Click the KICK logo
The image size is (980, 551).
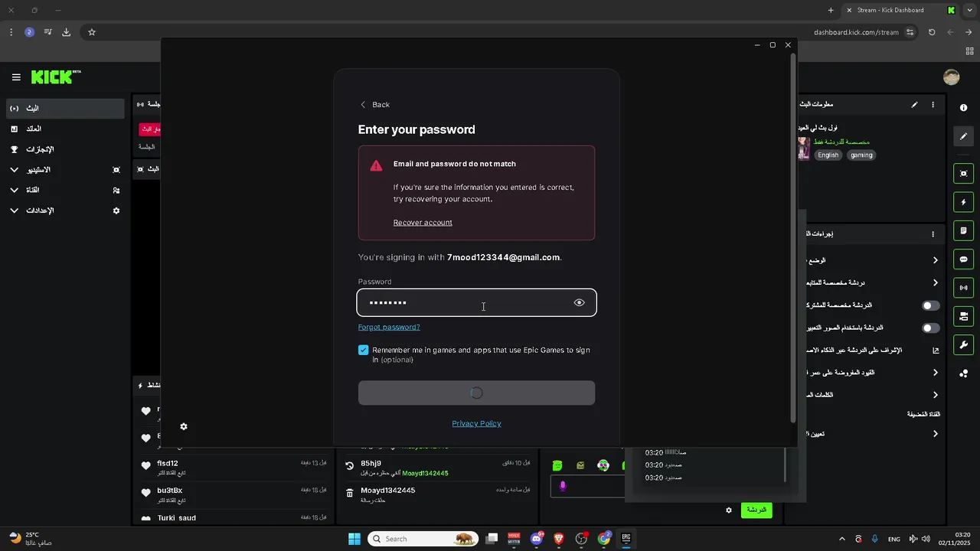[x=55, y=77]
